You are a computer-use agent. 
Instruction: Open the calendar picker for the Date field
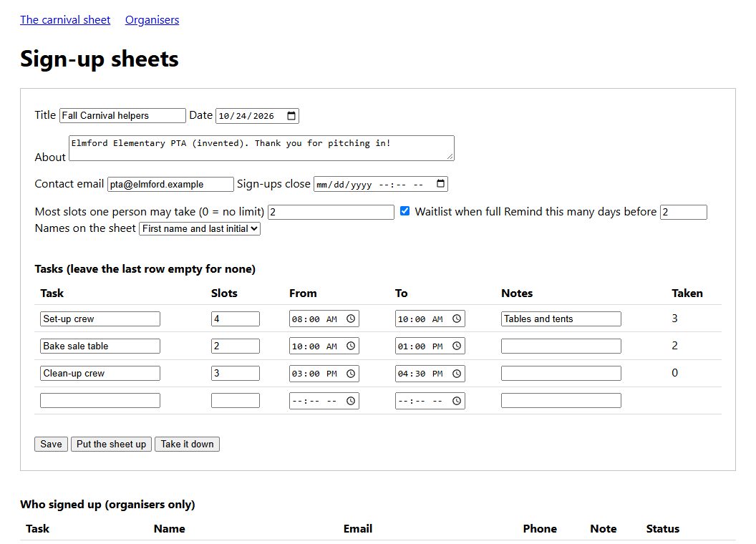coord(291,116)
